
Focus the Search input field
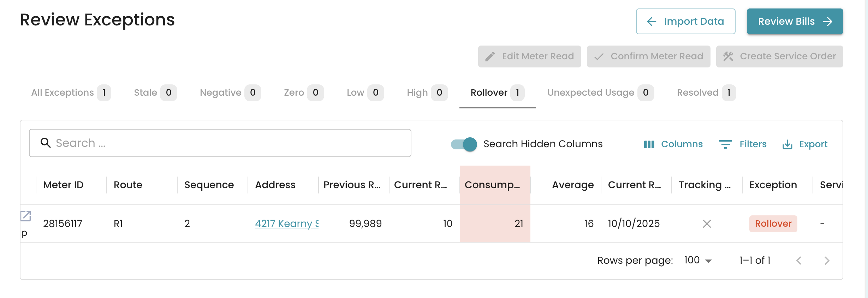226,143
